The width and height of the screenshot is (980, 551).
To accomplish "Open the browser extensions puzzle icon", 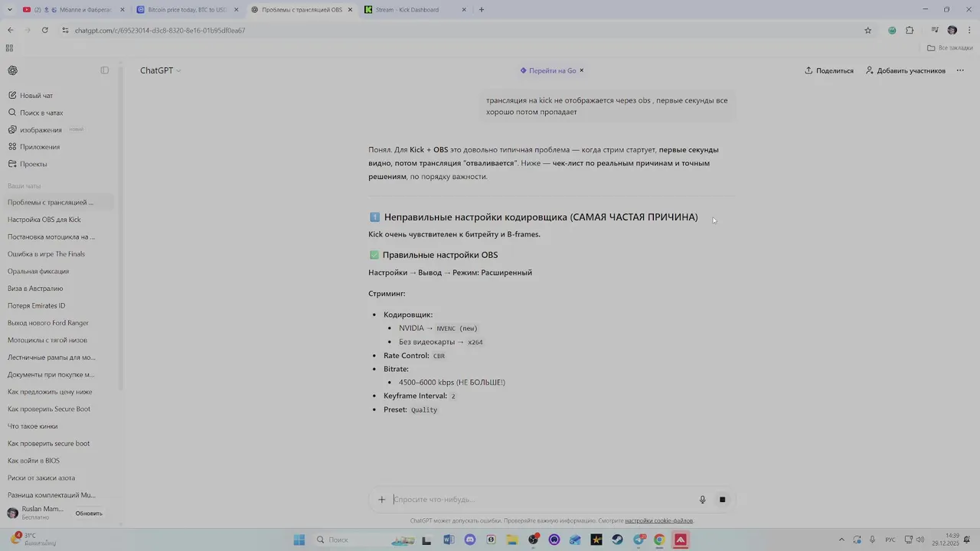I will click(910, 31).
